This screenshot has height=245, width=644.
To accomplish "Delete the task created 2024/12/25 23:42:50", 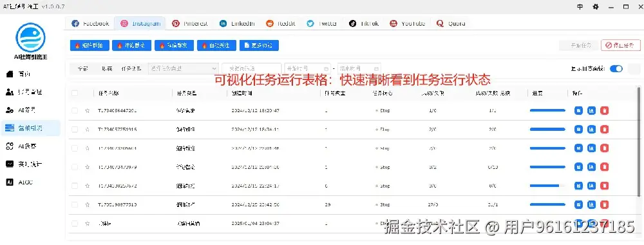I will [x=604, y=204].
